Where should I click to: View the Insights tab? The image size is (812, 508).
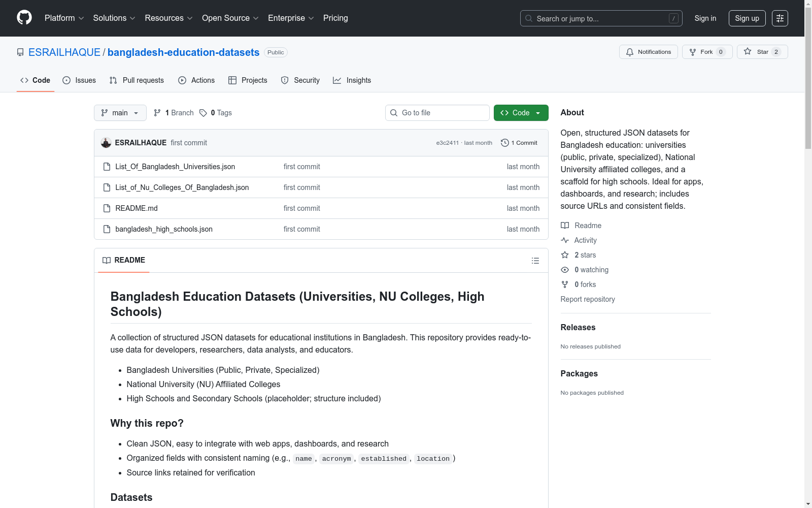click(x=352, y=80)
